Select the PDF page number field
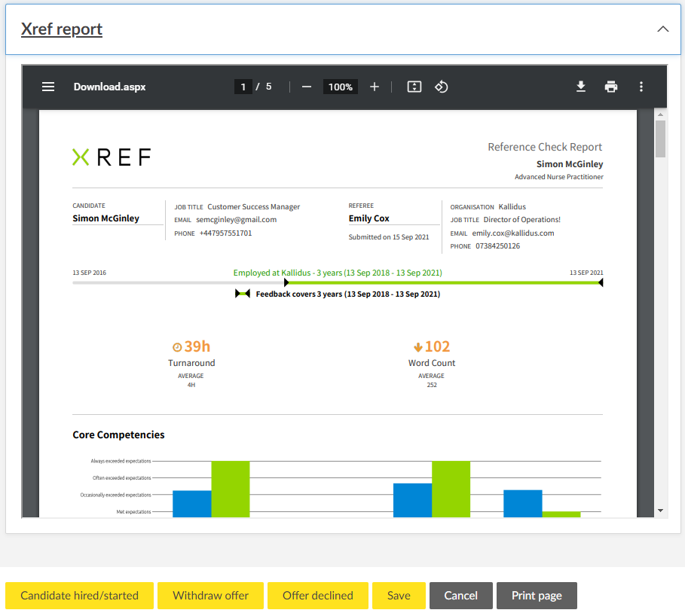 click(243, 87)
